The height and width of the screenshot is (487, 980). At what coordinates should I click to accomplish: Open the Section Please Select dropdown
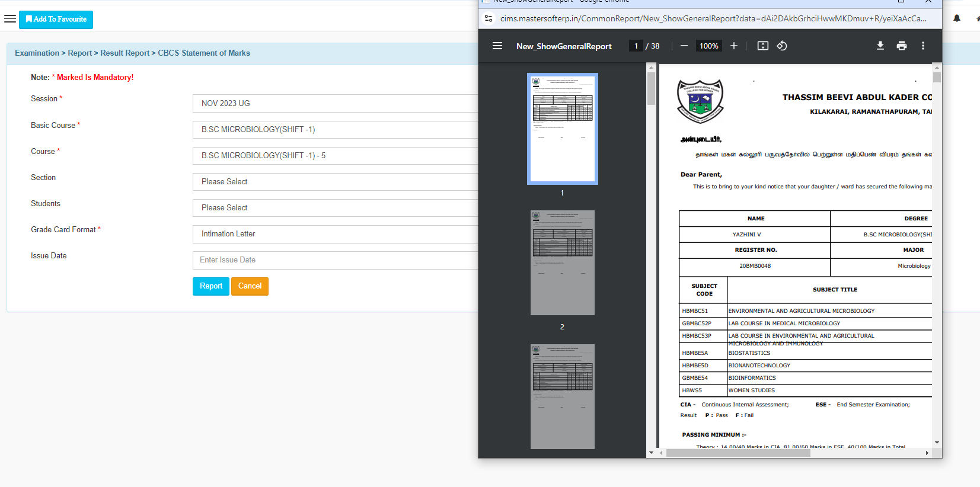[335, 182]
